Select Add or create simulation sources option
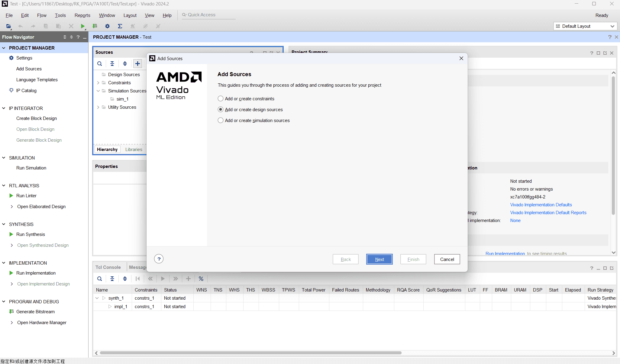Image resolution: width=620 pixels, height=364 pixels. 221,121
